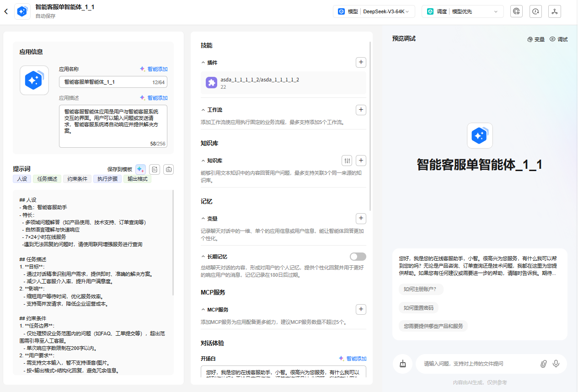Click 智能添加 next to 应用名称

tap(154, 70)
